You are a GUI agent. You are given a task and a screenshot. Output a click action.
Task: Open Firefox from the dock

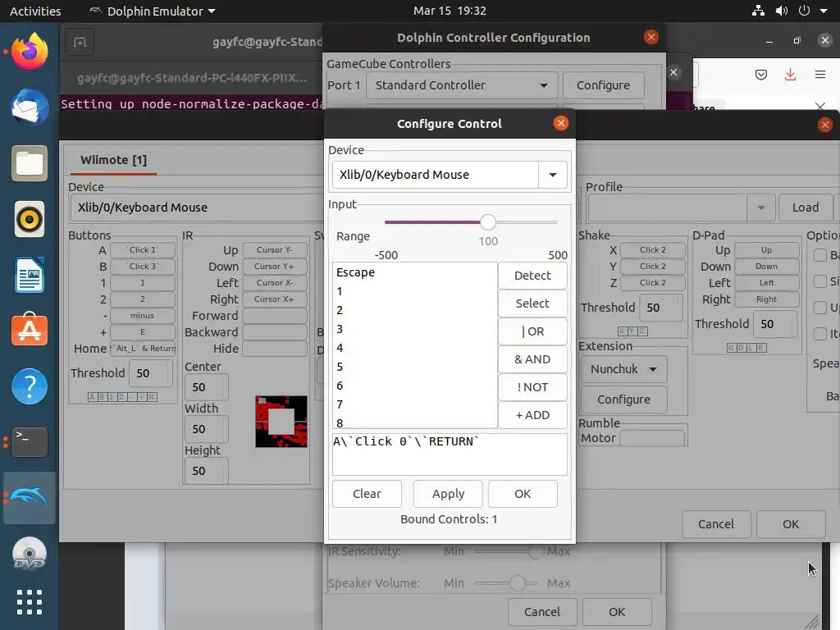coord(30,52)
